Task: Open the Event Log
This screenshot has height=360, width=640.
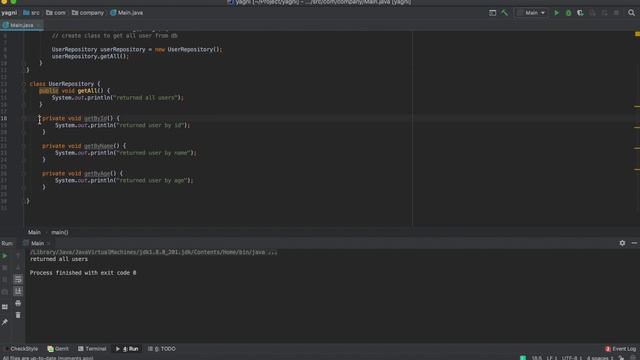Action: (620, 349)
